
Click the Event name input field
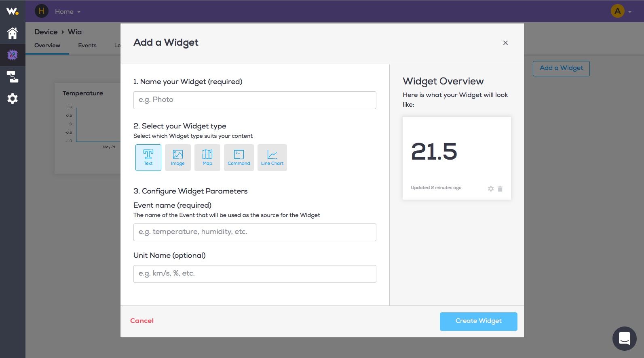coord(255,232)
